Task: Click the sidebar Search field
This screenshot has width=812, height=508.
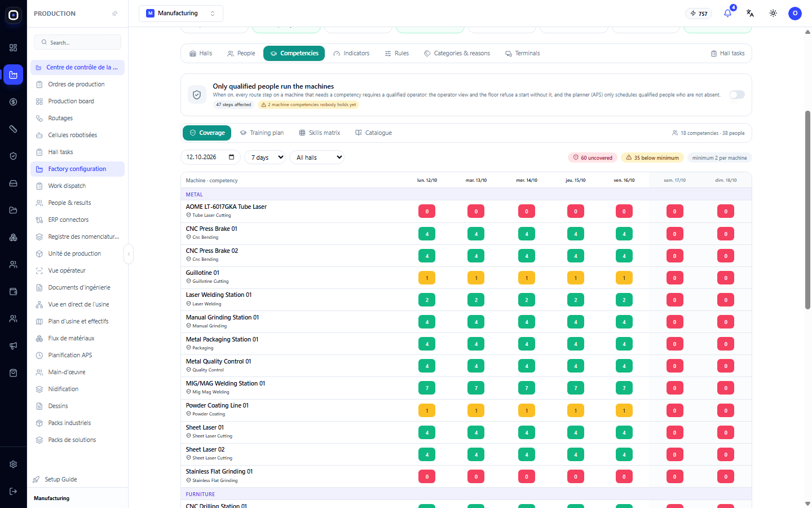Action: [78, 42]
